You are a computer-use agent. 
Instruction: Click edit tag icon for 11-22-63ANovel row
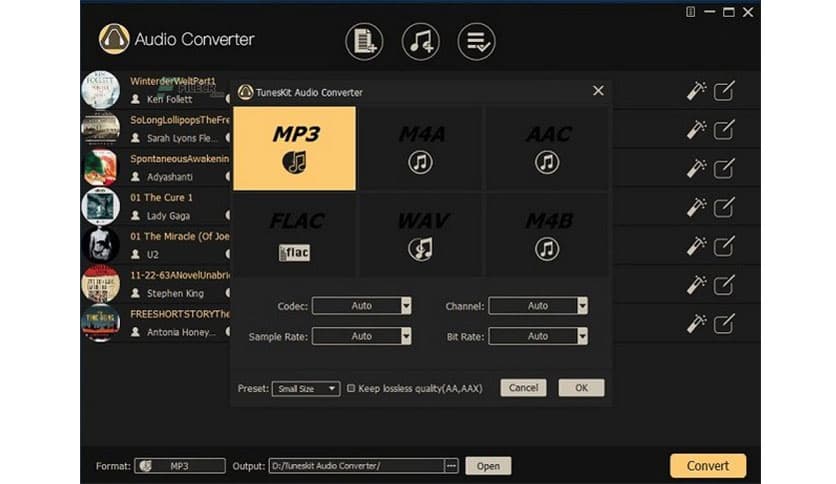click(724, 285)
